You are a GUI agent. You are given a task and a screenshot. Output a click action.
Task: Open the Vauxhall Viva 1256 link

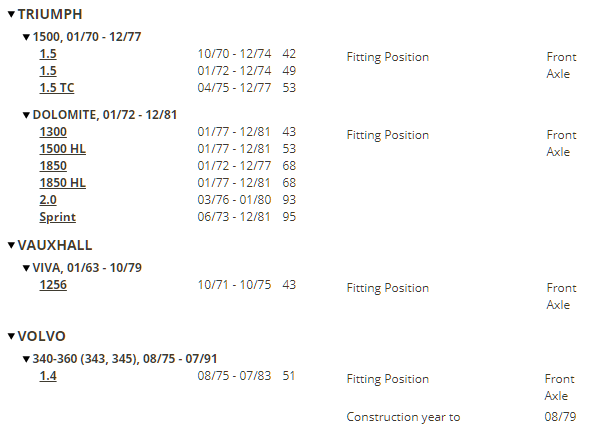coord(53,285)
